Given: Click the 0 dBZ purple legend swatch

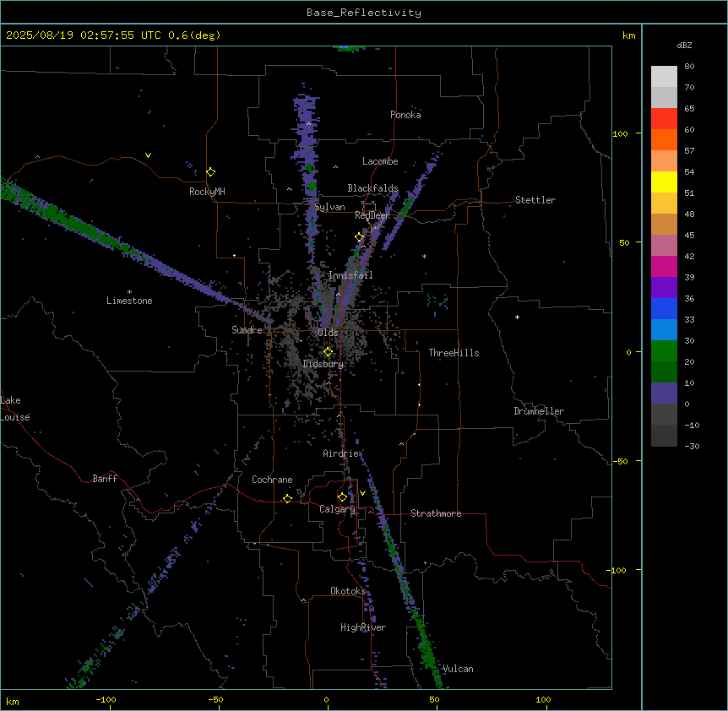Looking at the screenshot, I should pyautogui.click(x=664, y=393).
